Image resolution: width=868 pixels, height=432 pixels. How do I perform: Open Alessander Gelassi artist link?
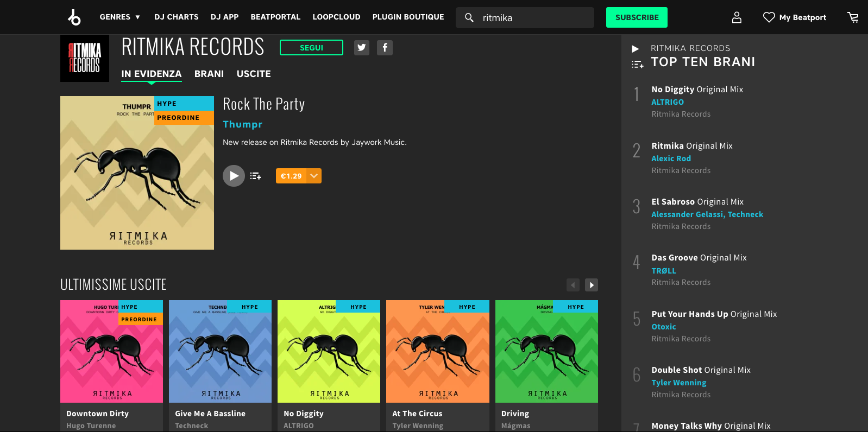687,214
